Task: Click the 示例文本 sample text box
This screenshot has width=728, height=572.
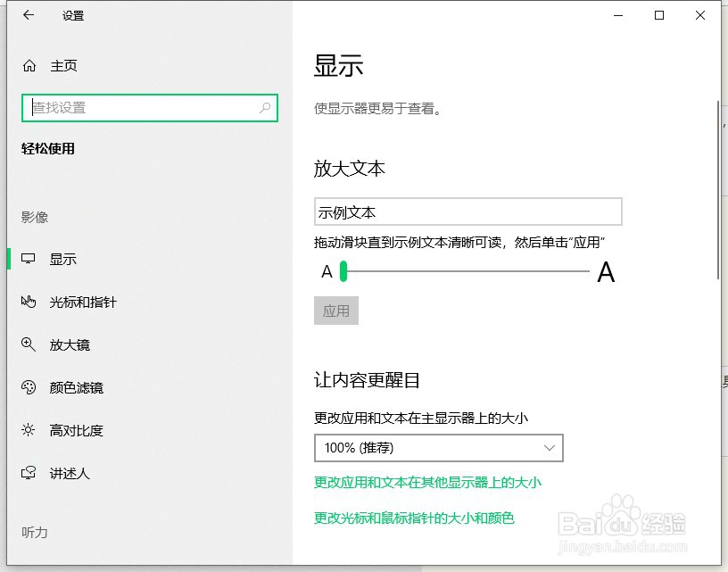Action: point(468,211)
